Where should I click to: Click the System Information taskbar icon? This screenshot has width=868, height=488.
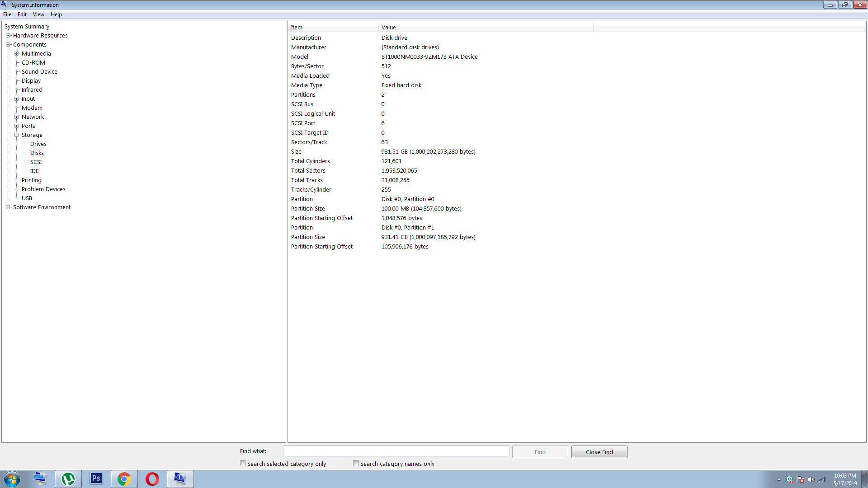pos(180,479)
